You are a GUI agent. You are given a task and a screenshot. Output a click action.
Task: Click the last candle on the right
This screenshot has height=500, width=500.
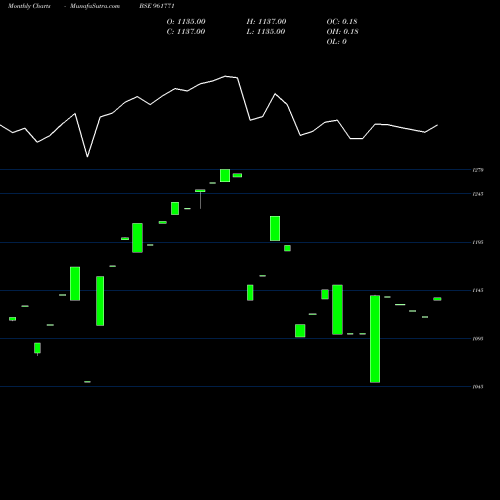(437, 299)
